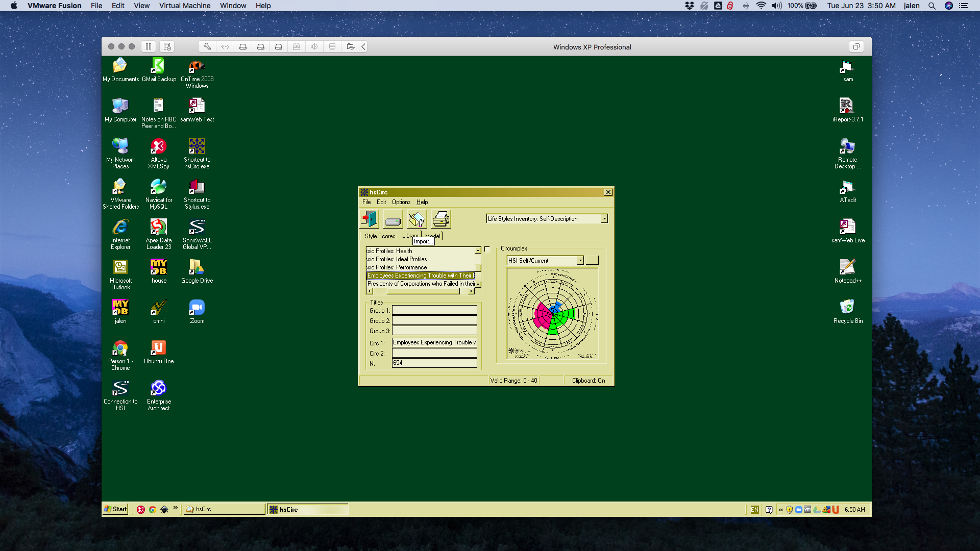The width and height of the screenshot is (980, 551).
Task: Select Classic Profiles: Health list item
Action: pos(420,251)
